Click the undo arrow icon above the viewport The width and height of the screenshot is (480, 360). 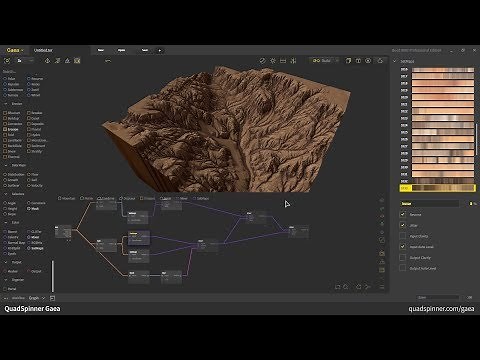108,61
